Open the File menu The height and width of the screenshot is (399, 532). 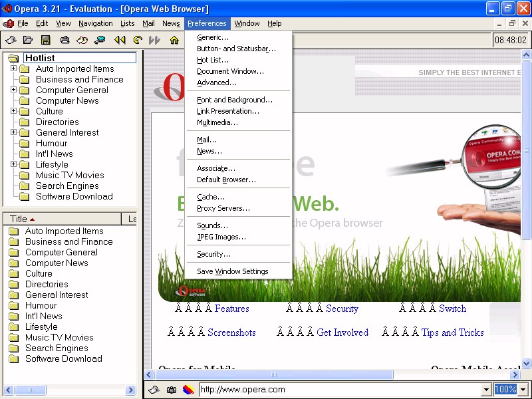(x=23, y=23)
